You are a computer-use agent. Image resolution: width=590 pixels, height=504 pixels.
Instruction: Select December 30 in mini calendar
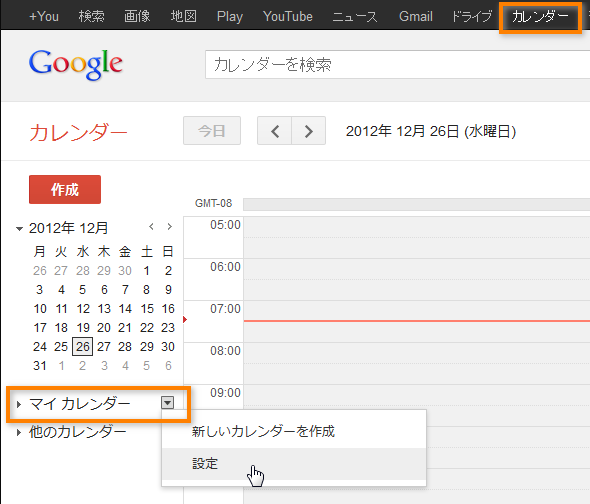tap(168, 347)
